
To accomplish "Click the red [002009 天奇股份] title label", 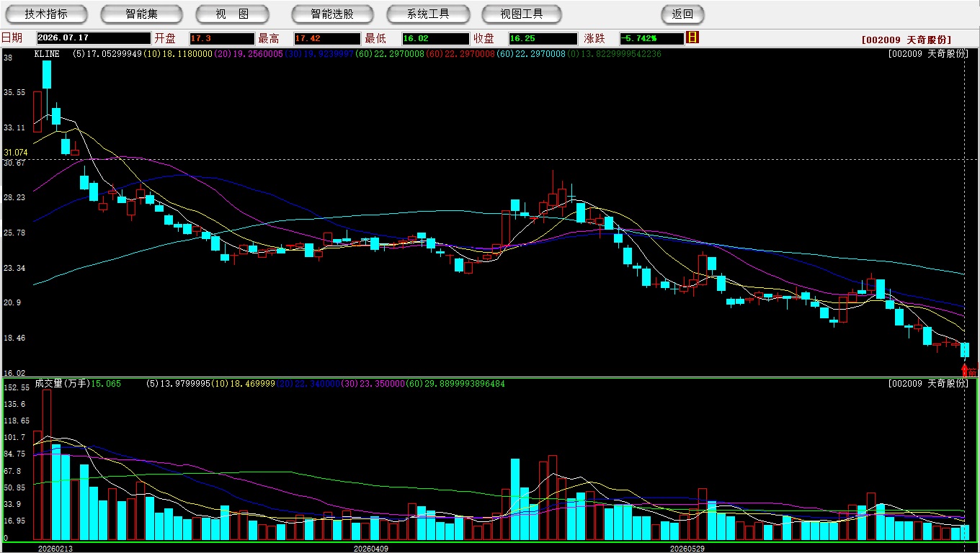I will coord(906,40).
